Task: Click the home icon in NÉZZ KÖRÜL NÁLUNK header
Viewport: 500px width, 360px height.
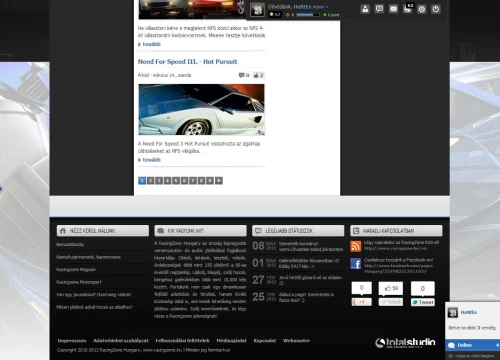Action: (63, 231)
